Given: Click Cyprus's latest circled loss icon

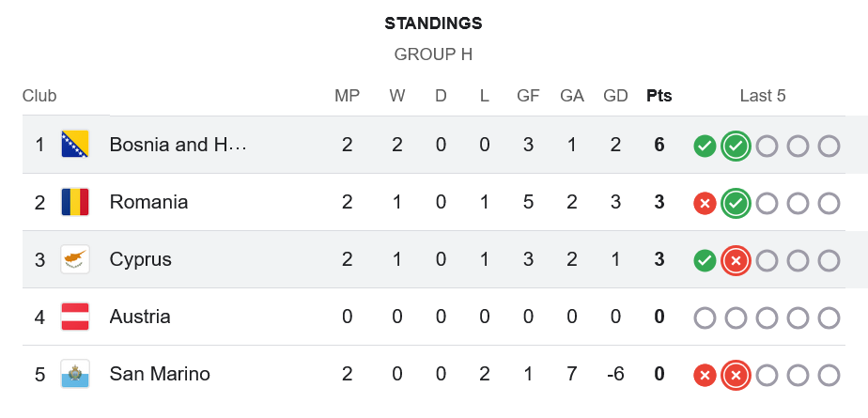Looking at the screenshot, I should point(736,260).
